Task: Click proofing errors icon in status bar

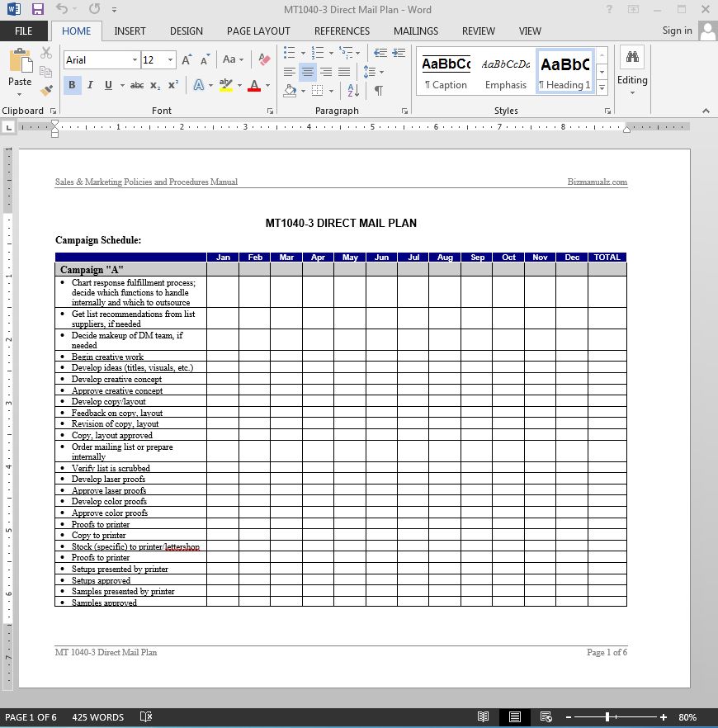Action: tap(146, 716)
